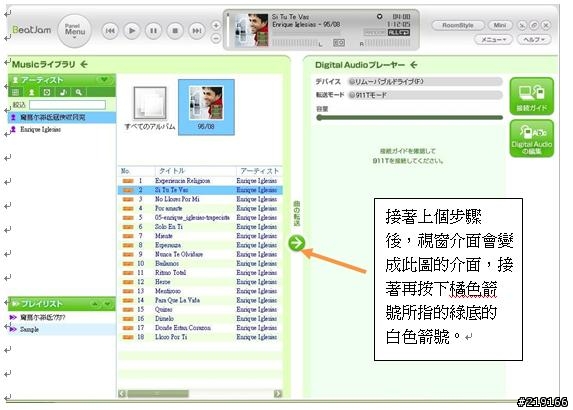This screenshot has width=573, height=410.
Task: Click the back arrow beside Digital Audioプレーヤー
Action: [414, 65]
